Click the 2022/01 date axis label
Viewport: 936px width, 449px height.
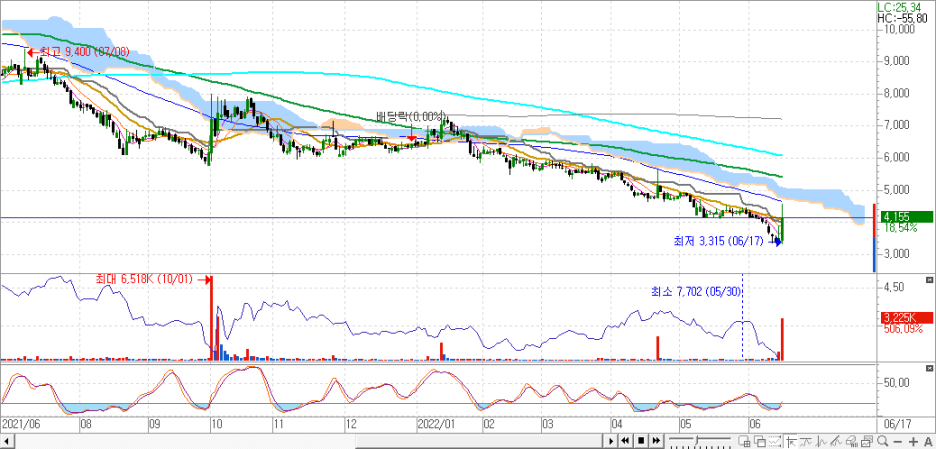click(436, 423)
